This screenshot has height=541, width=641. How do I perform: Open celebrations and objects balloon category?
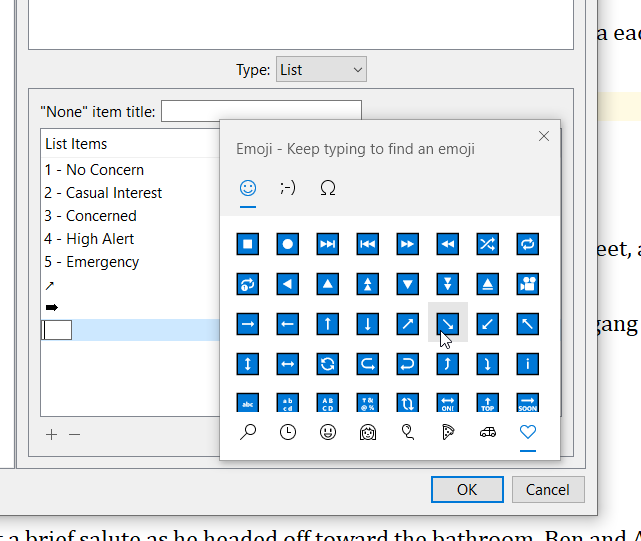(408, 432)
